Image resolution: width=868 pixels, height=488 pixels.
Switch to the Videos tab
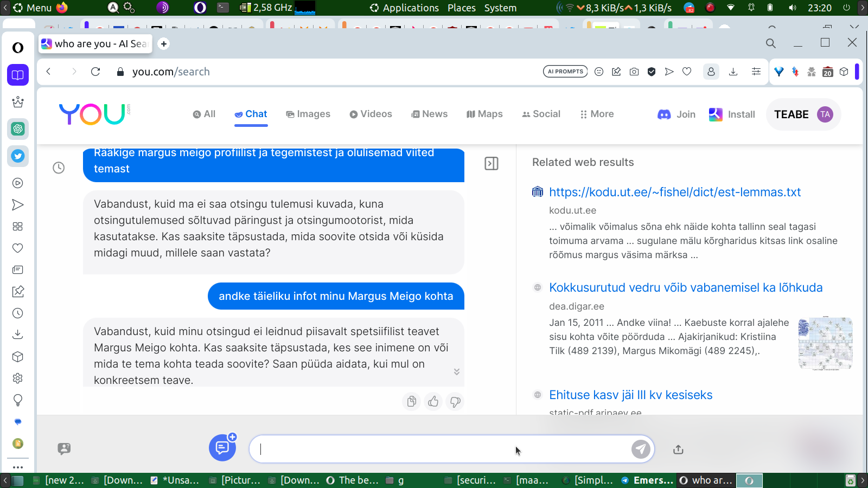[x=371, y=114]
